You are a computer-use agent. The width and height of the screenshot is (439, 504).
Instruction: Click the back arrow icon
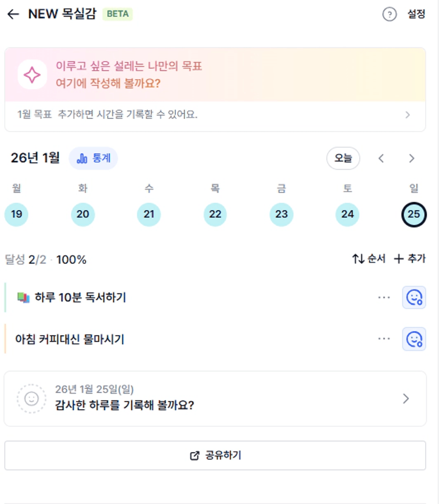point(13,14)
